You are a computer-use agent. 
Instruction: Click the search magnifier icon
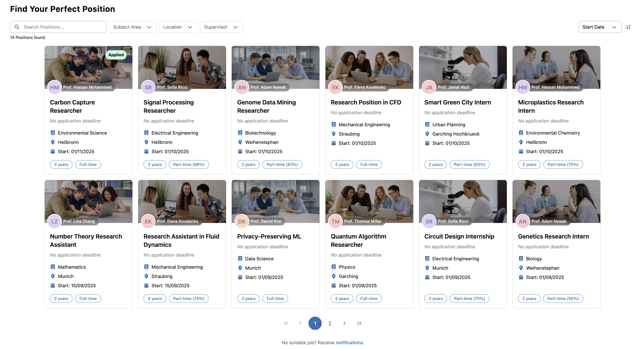pos(17,27)
